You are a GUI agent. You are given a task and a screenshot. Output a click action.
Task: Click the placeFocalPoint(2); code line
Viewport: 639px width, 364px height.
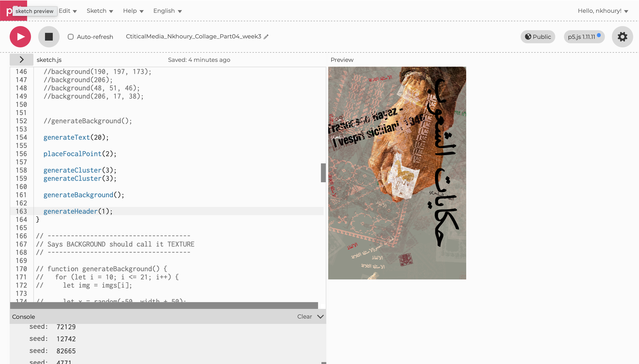80,154
